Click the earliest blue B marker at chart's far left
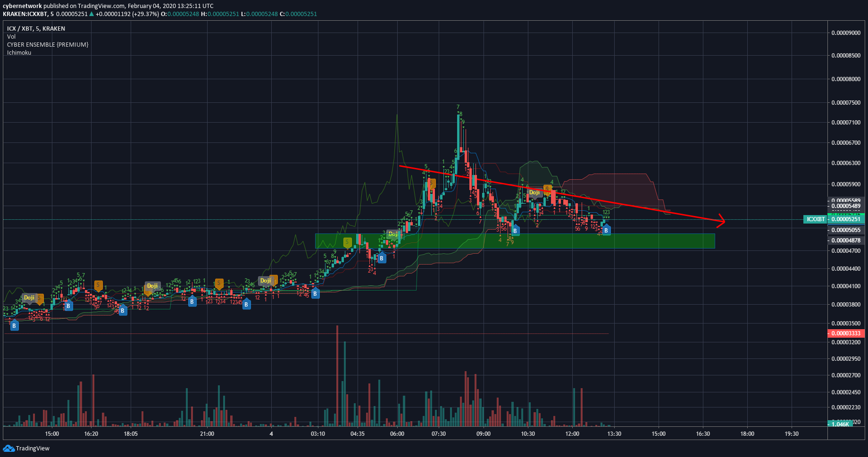The width and height of the screenshot is (868, 457). coord(14,325)
